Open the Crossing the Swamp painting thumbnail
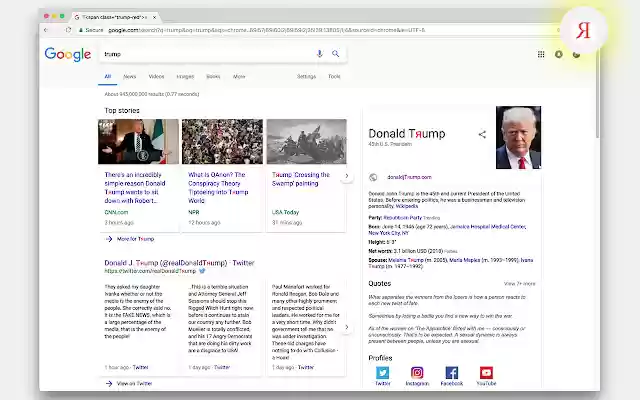The image size is (640, 400). [307, 142]
